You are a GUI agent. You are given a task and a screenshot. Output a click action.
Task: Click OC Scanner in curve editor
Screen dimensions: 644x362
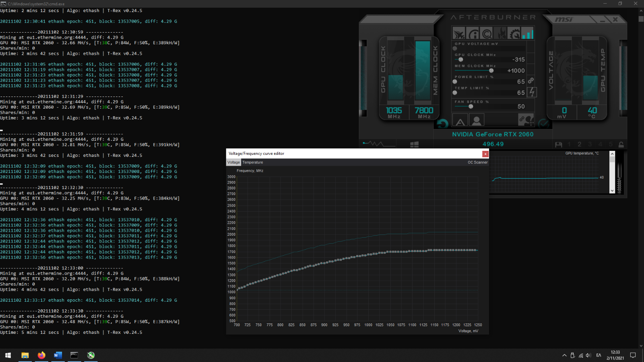pos(477,162)
